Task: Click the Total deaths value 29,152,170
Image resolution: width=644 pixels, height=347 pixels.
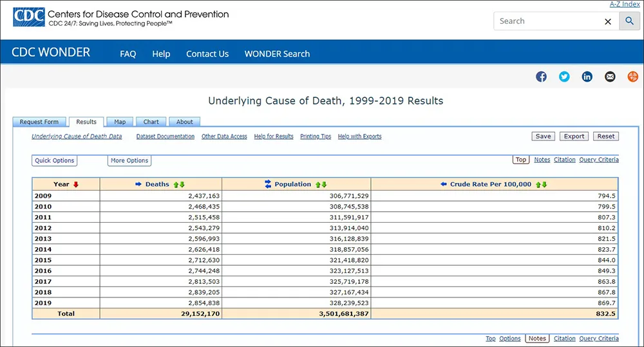Action: point(200,314)
